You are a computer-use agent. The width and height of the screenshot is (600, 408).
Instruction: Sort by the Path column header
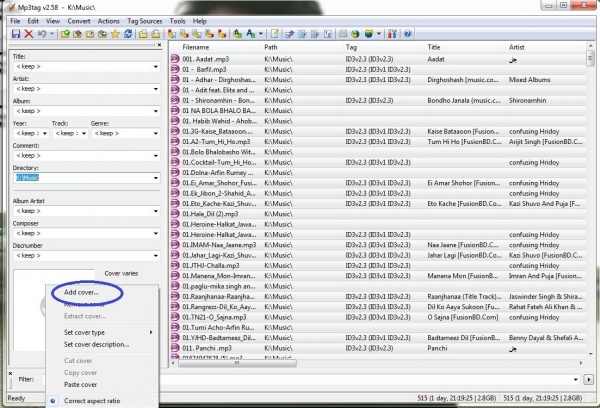click(x=271, y=47)
